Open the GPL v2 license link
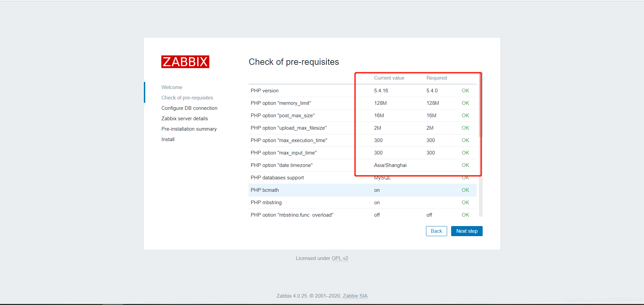 point(340,258)
